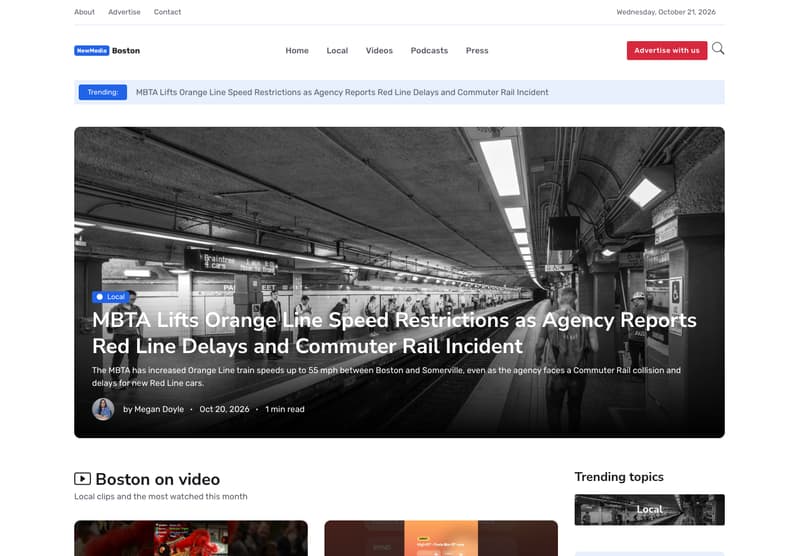
Task: Open the Contact link
Action: tap(167, 12)
